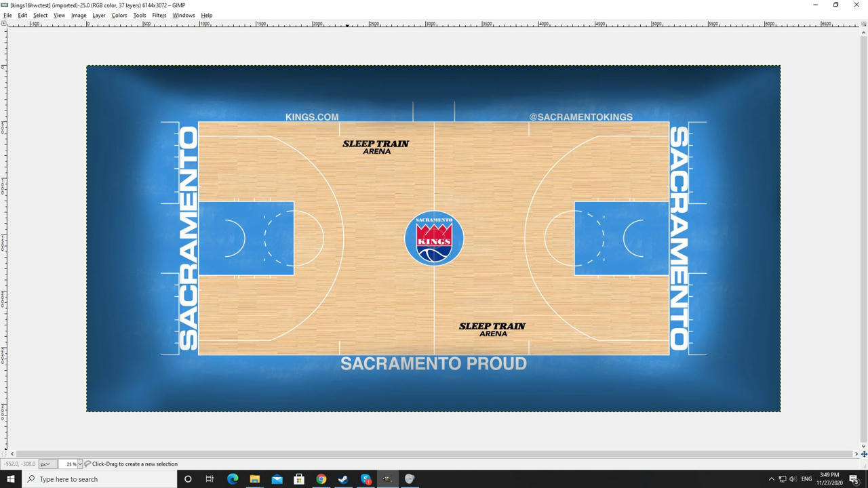Minimize the GIMP window
The image size is (868, 488).
click(815, 5)
